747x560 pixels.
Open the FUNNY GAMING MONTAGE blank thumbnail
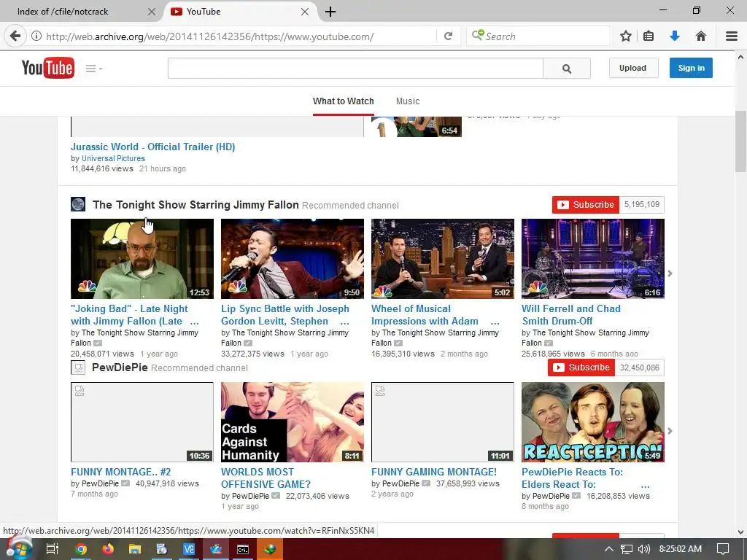coord(443,422)
